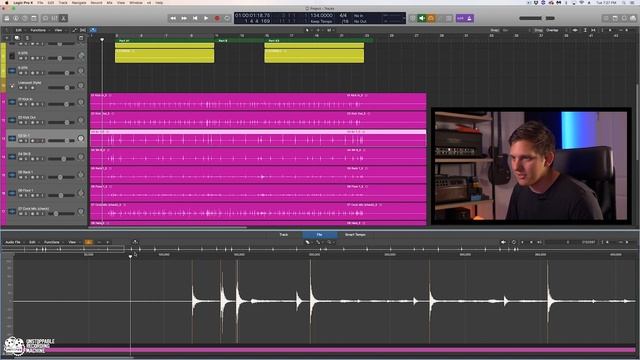
Task: Open the Mix menu
Action: point(109,2)
